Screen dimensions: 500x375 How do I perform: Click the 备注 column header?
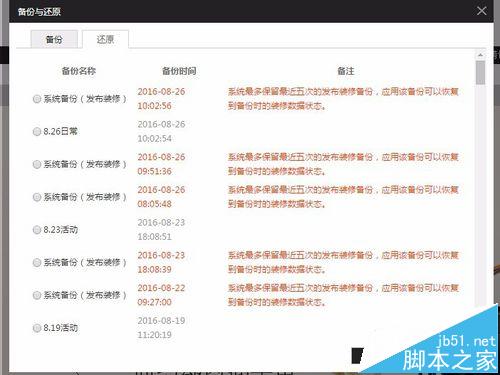coord(346,71)
